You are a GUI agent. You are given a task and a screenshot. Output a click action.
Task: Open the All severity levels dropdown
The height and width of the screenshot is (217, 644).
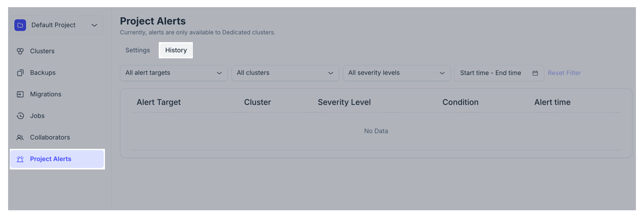[x=397, y=73]
